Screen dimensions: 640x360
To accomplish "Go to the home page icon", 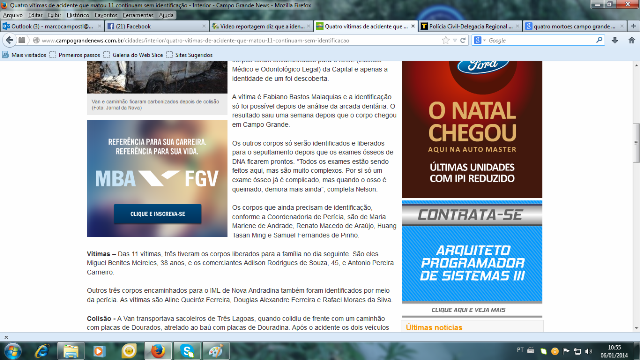I will (x=631, y=40).
